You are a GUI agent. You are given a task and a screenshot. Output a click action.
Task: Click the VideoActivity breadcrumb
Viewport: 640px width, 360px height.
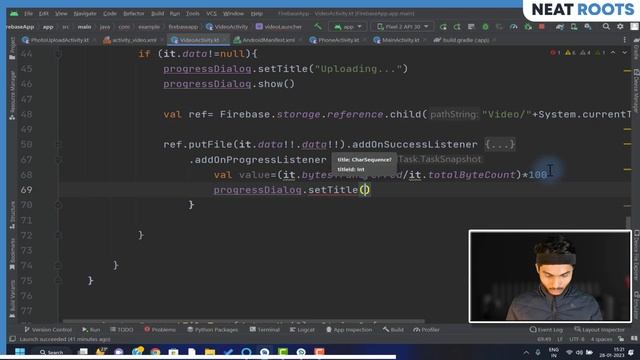pos(227,27)
